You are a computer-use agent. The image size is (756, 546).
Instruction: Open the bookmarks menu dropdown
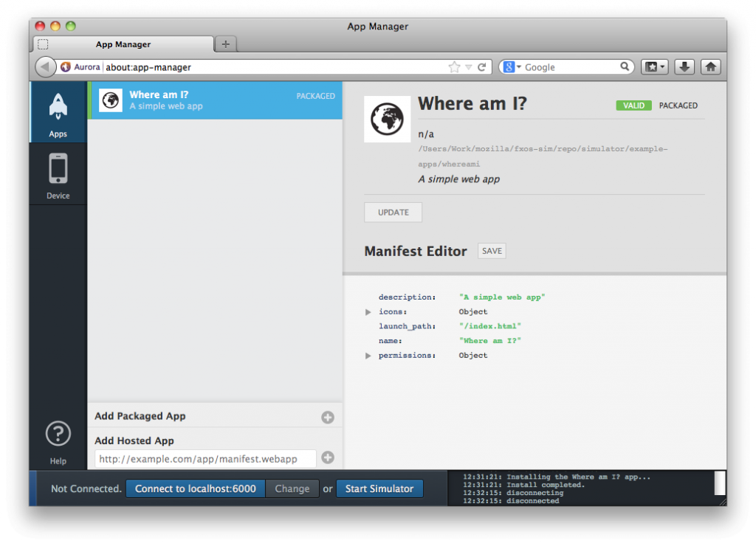(655, 67)
